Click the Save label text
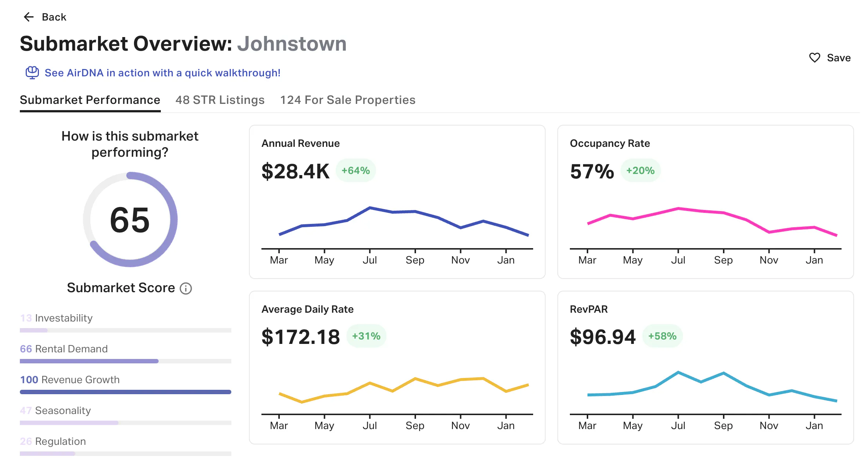This screenshot has height=472, width=868. 839,58
